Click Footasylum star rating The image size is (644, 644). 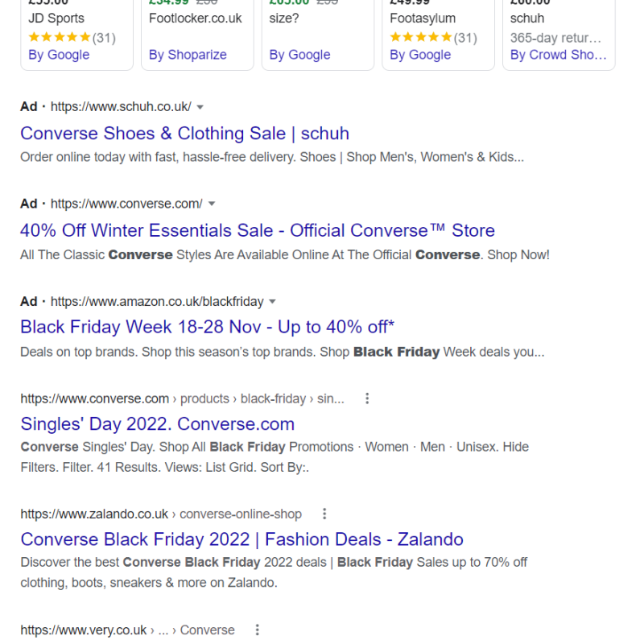pyautogui.click(x=433, y=38)
